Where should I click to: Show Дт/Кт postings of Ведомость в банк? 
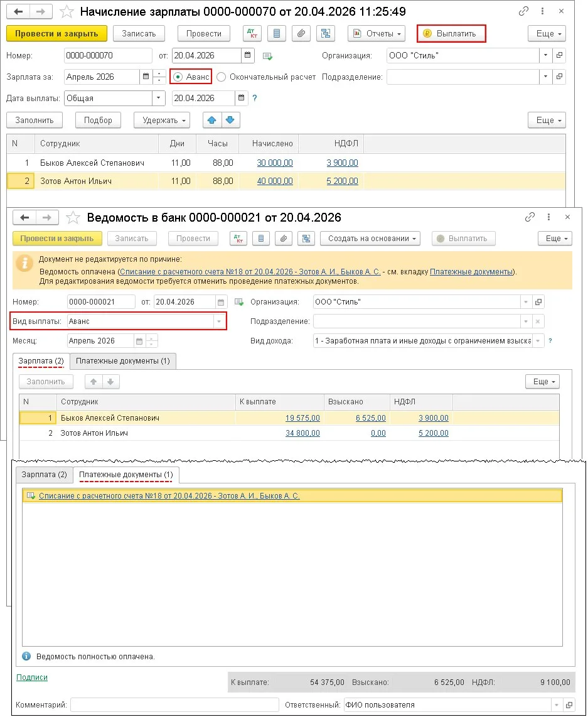tap(238, 238)
